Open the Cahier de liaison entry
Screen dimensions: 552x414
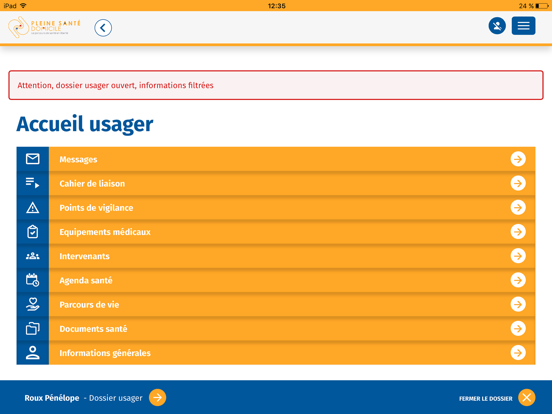coord(276,183)
